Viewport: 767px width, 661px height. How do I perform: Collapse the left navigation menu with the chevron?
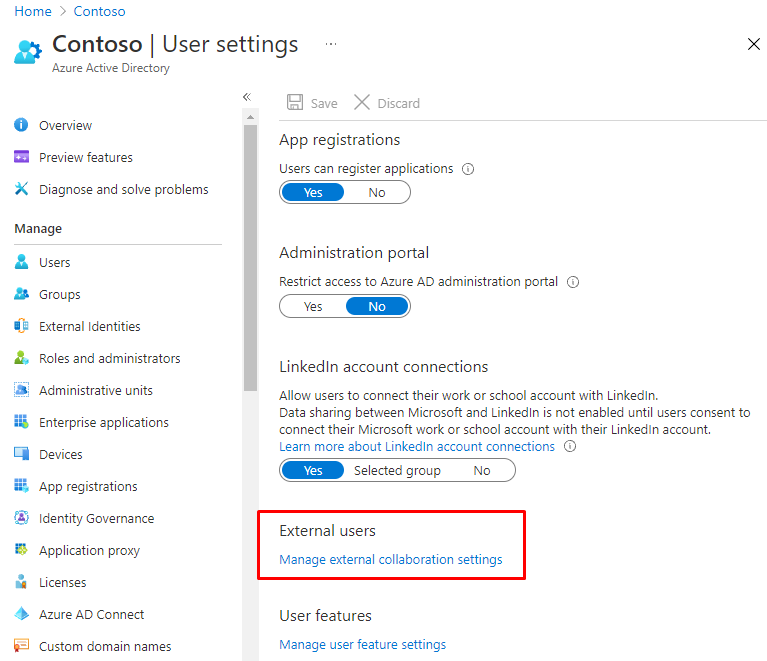point(246,97)
